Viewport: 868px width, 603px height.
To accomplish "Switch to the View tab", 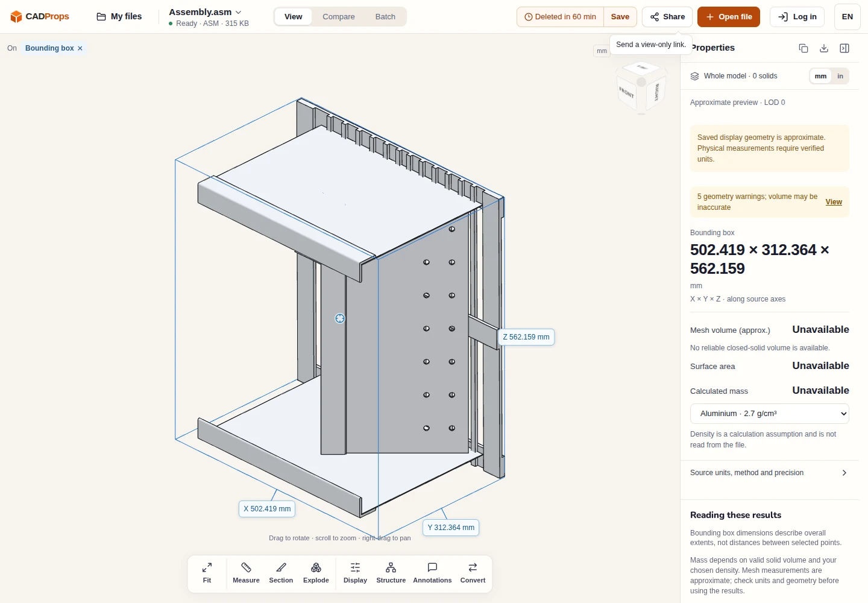I will click(293, 16).
